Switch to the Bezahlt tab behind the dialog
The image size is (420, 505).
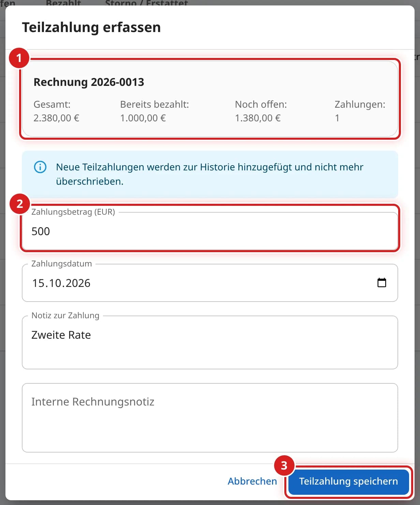pyautogui.click(x=63, y=3)
